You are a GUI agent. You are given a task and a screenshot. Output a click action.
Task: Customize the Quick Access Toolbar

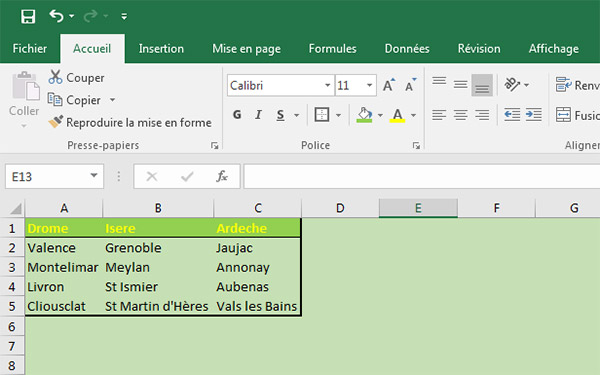pos(124,16)
